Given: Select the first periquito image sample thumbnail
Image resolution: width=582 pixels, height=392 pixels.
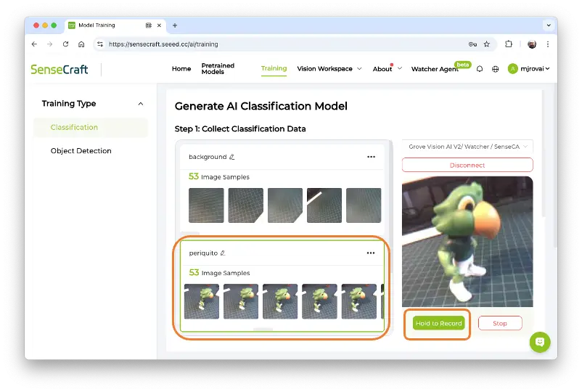Looking at the screenshot, I should coord(202,301).
